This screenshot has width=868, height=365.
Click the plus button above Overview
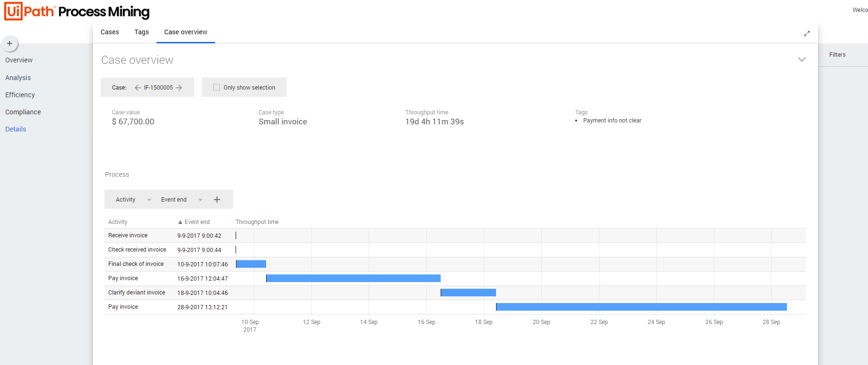pyautogui.click(x=10, y=43)
